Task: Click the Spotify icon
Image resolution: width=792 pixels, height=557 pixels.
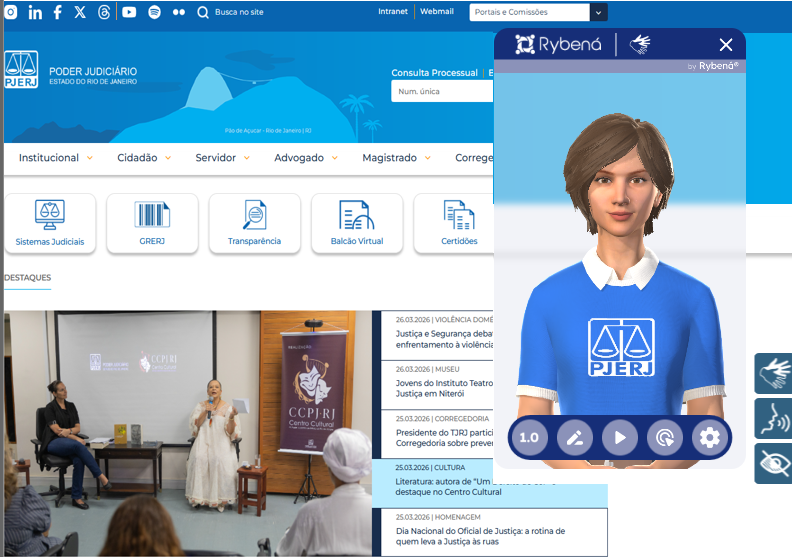Action: (154, 12)
